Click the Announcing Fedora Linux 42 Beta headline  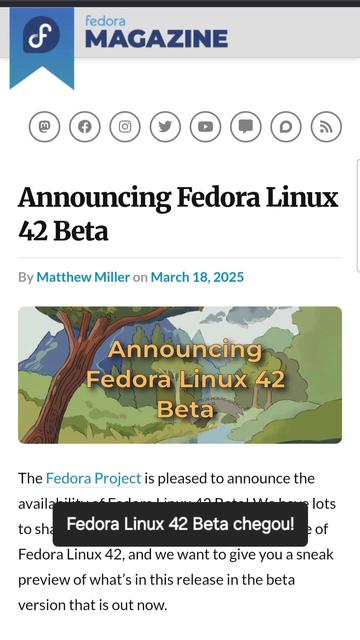(178, 214)
